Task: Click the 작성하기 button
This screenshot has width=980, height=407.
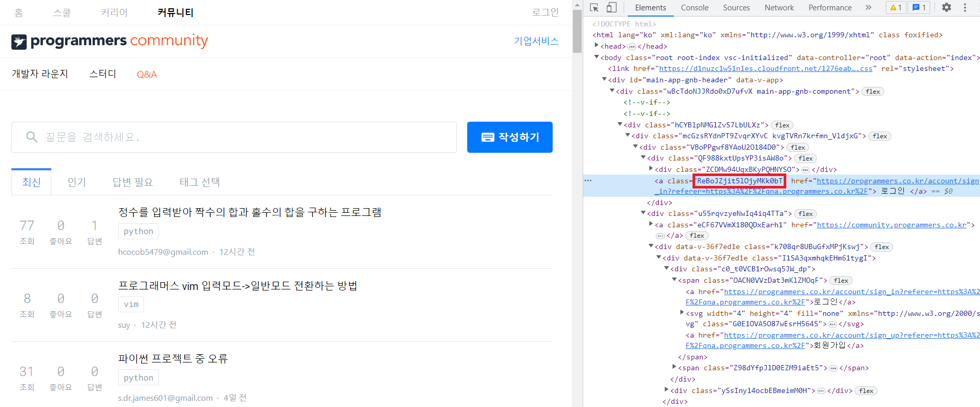Action: coord(510,137)
